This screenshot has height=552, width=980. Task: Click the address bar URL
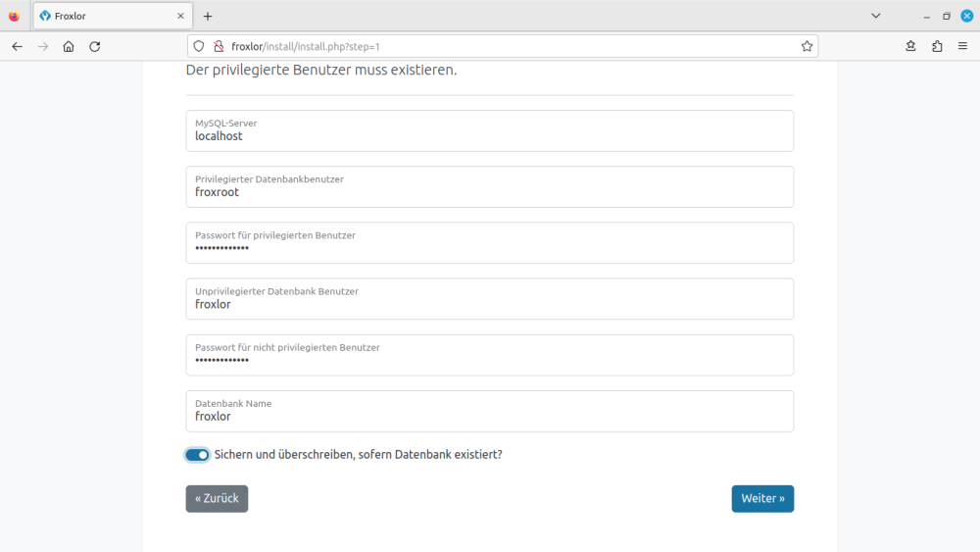306,47
